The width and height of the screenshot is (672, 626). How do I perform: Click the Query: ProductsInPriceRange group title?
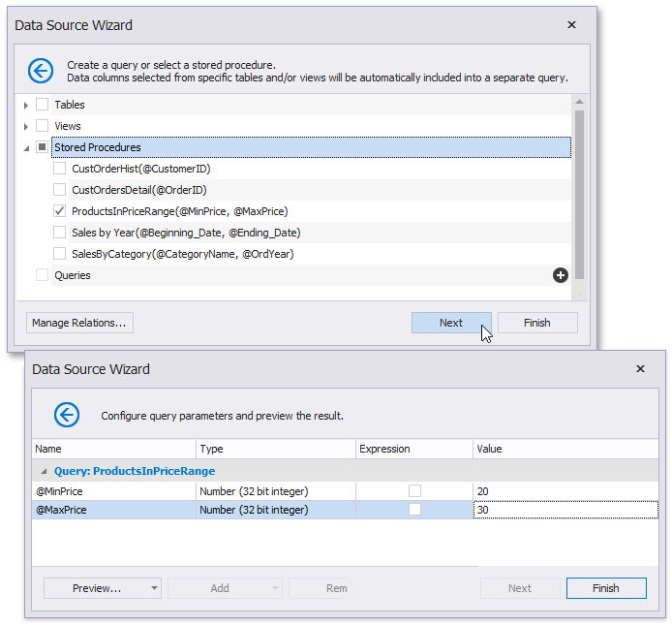click(135, 471)
